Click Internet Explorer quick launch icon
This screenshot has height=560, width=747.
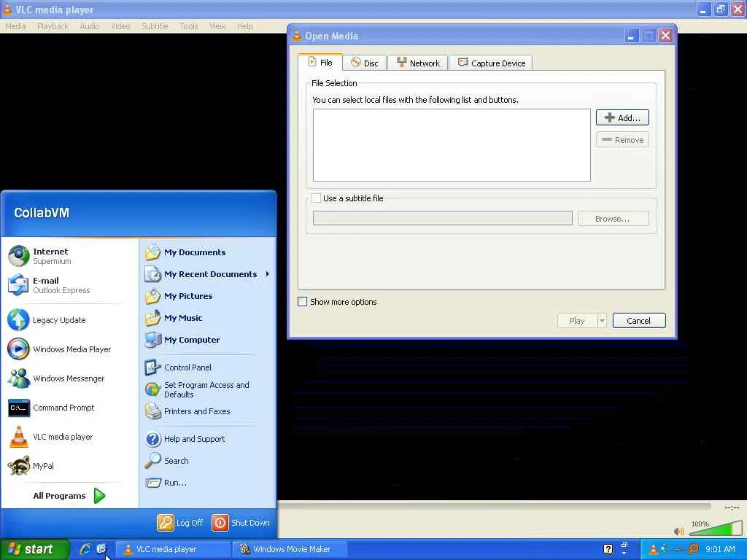click(x=85, y=549)
